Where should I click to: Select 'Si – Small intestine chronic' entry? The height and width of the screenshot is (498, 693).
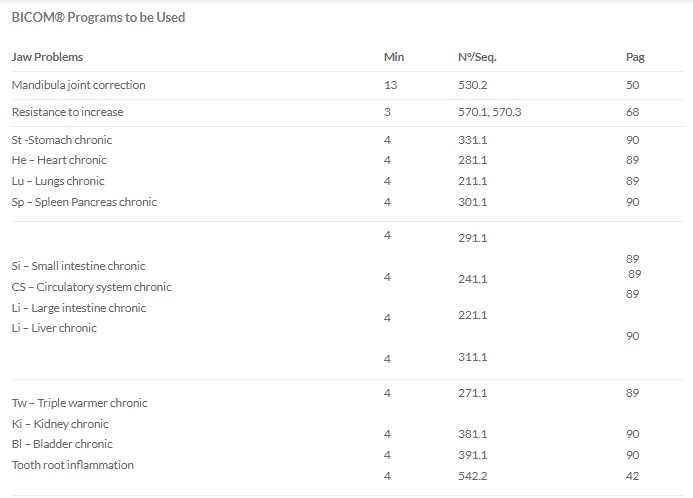click(78, 266)
